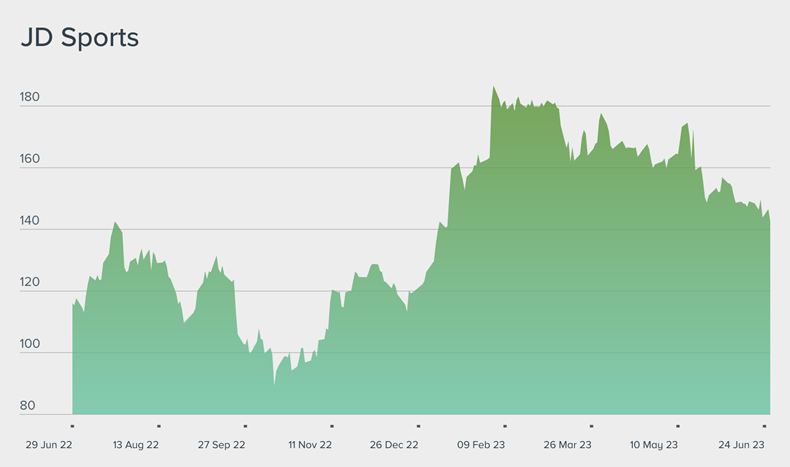Click the highest peak of the chart
Viewport: 790px width, 467px height.
pyautogui.click(x=493, y=87)
